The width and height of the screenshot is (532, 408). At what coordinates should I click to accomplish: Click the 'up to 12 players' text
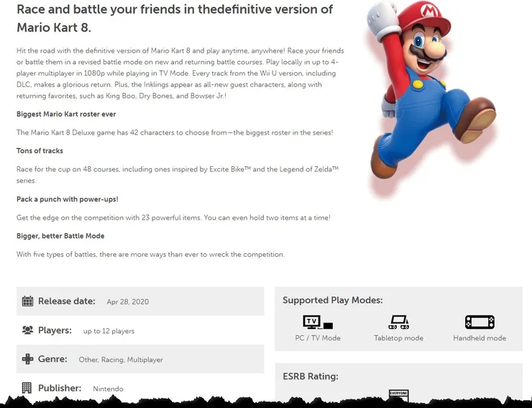point(109,331)
